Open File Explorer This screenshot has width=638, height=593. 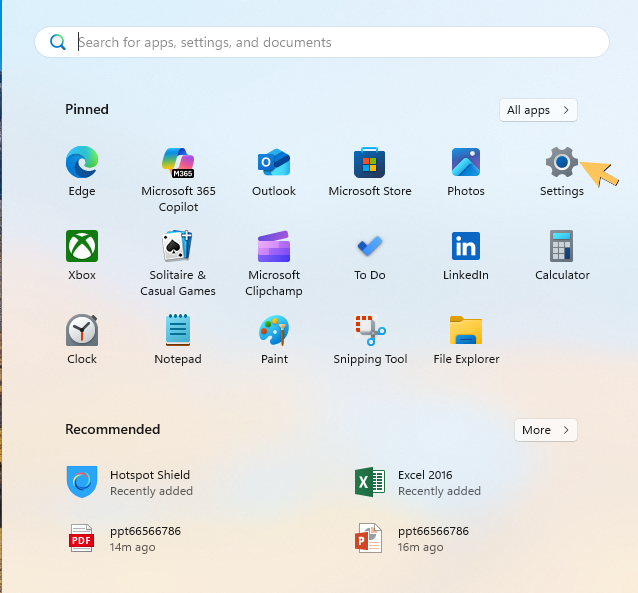click(x=466, y=339)
